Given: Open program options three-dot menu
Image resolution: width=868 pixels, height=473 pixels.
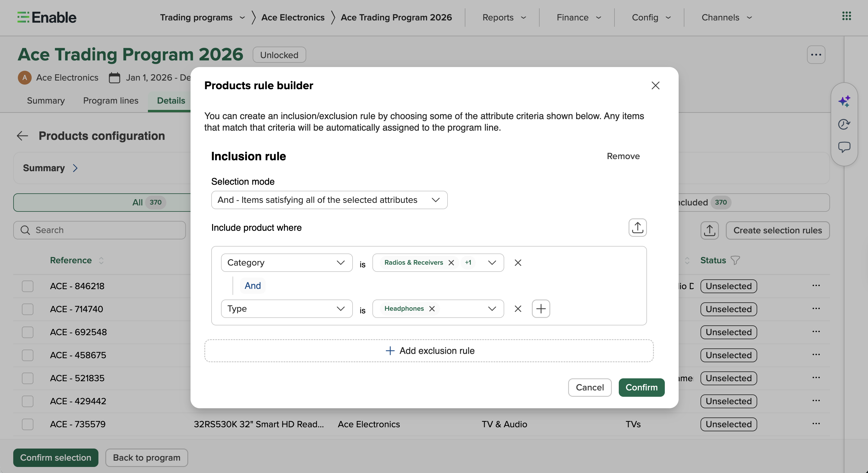Looking at the screenshot, I should [816, 55].
